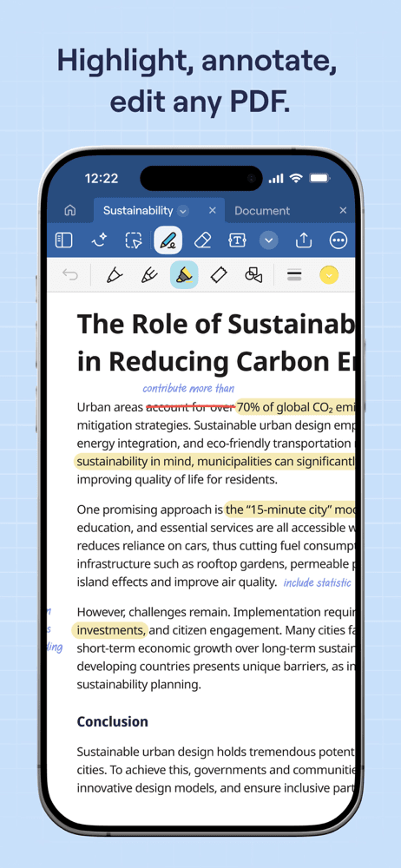Adjust the line thickness control

point(294,274)
